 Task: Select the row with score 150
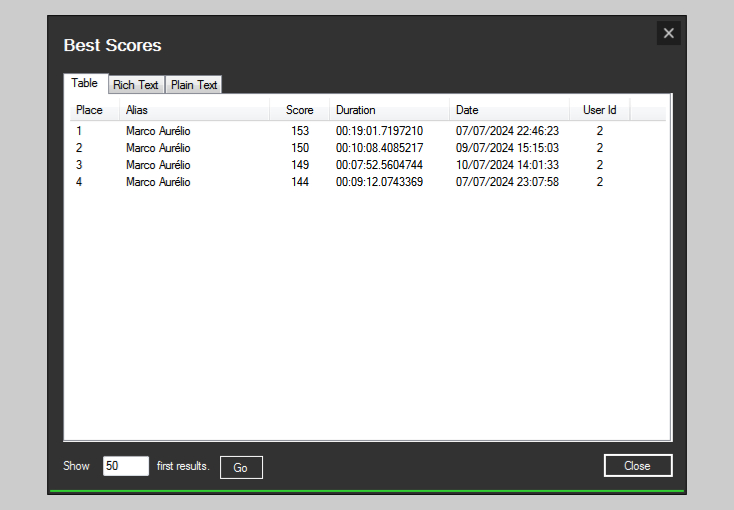pyautogui.click(x=300, y=148)
